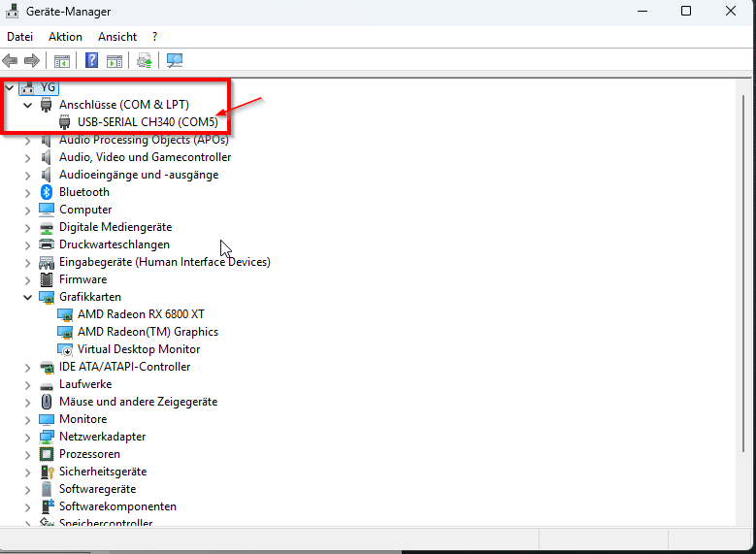Image resolution: width=756 pixels, height=554 pixels.
Task: Click the Action pane toolbar icon
Action: 115,61
